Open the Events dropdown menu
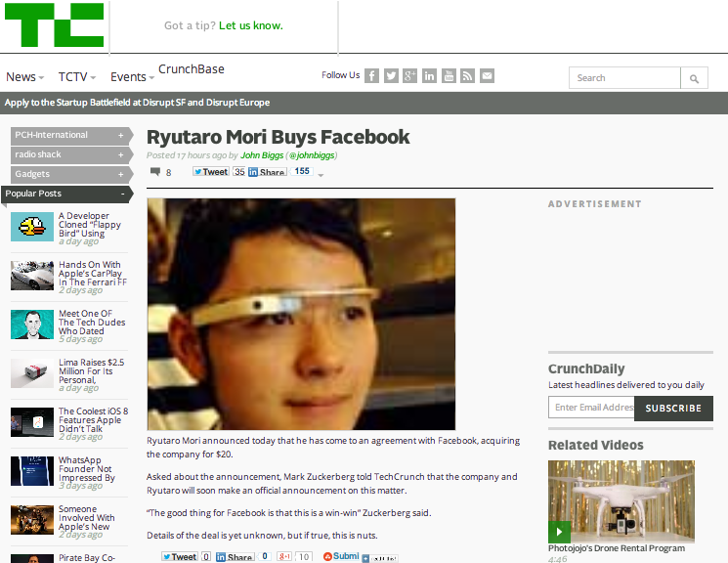 pyautogui.click(x=132, y=77)
